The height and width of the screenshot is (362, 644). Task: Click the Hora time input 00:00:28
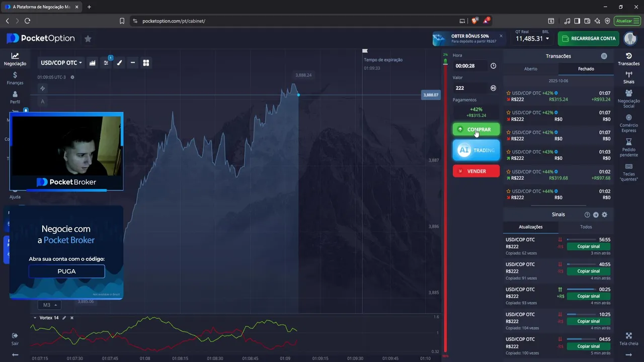point(470,66)
